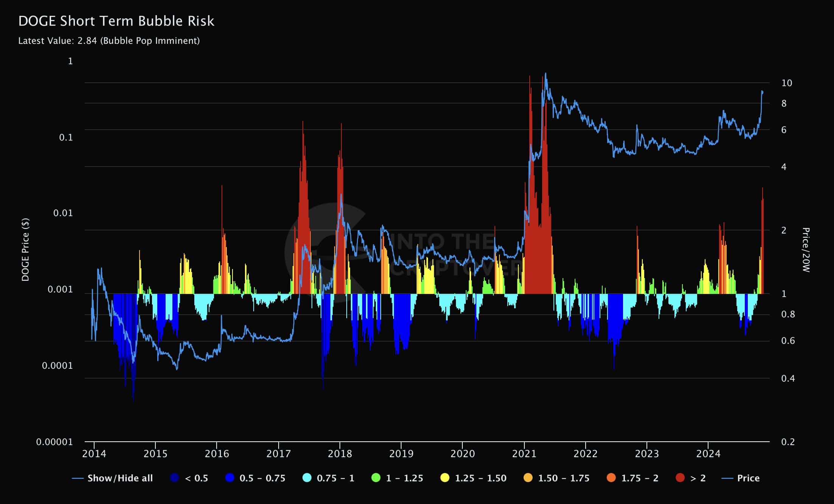Click the left axis value 0.01
The width and height of the screenshot is (834, 504).
tap(63, 213)
